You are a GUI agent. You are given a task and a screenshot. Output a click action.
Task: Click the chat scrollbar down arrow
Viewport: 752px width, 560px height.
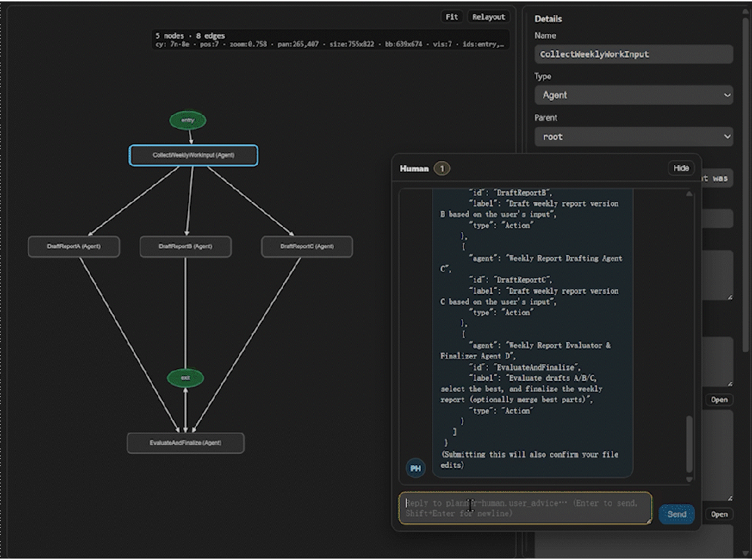(x=690, y=479)
